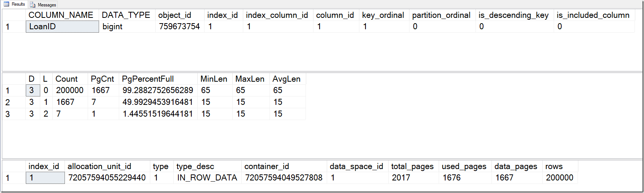644x193 pixels.
Task: Click the DATA_TYPE column header
Action: tap(126, 15)
